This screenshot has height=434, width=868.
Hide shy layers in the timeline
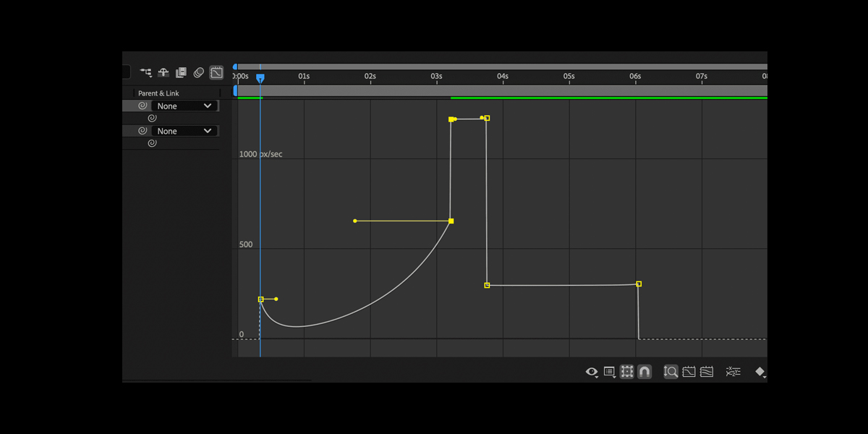coord(163,72)
